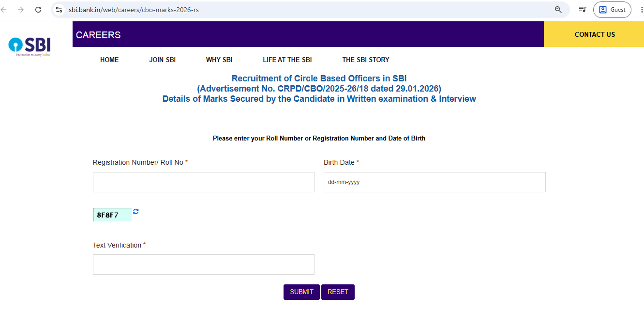Click the Please enter your Roll Number instruction text
The image size is (644, 327).
pos(319,139)
